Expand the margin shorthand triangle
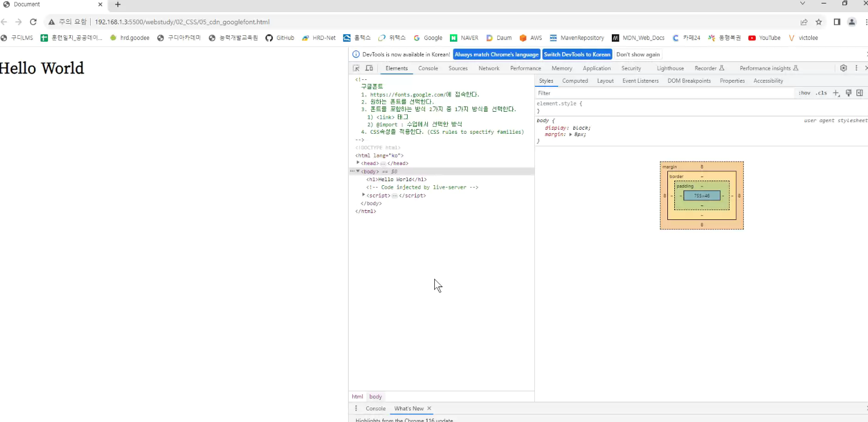868x422 pixels. tap(571, 134)
